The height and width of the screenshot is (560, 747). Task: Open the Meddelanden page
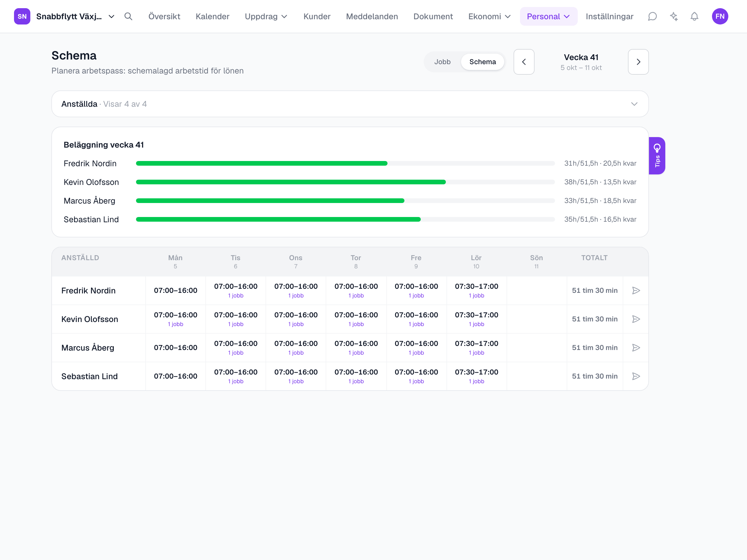point(372,16)
